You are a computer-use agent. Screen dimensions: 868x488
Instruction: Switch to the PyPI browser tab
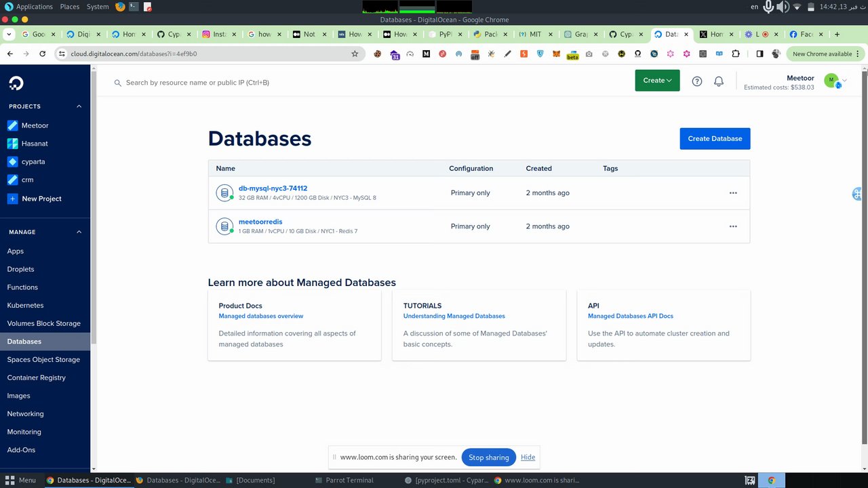(x=444, y=34)
